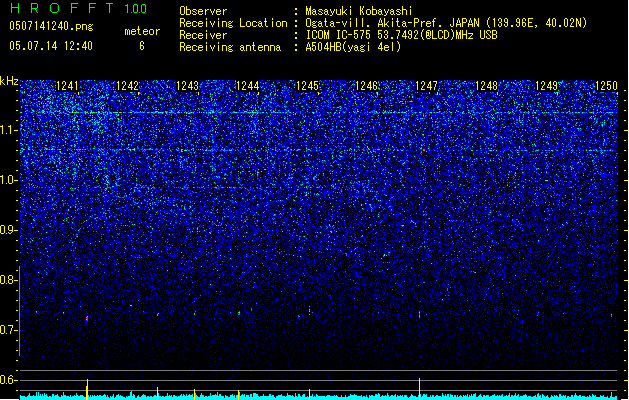Select the file name 0507141240.png

click(51, 26)
